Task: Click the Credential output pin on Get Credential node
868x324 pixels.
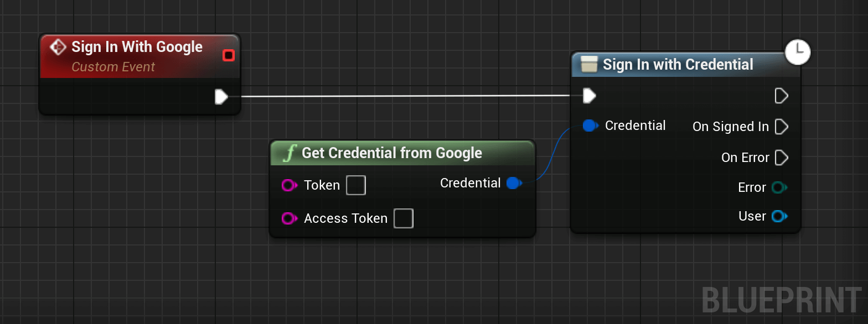Action: click(514, 183)
